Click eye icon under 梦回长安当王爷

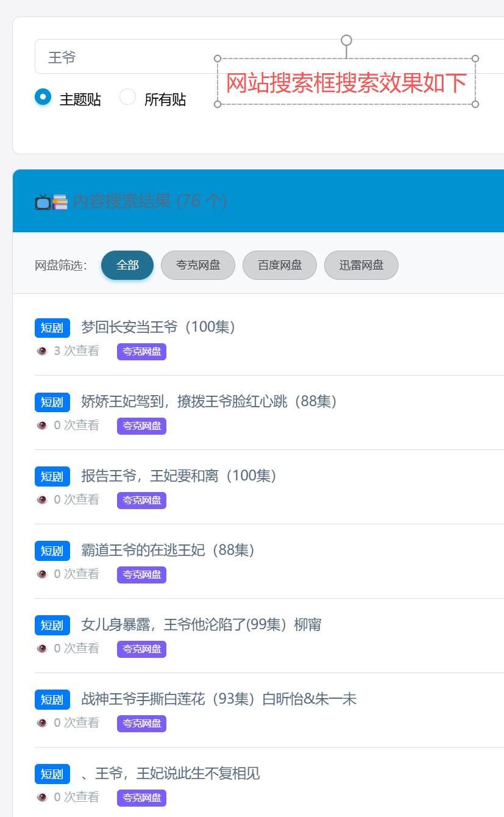coord(42,351)
